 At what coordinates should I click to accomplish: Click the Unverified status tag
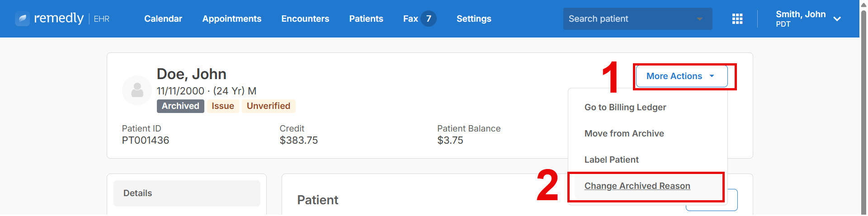[269, 106]
